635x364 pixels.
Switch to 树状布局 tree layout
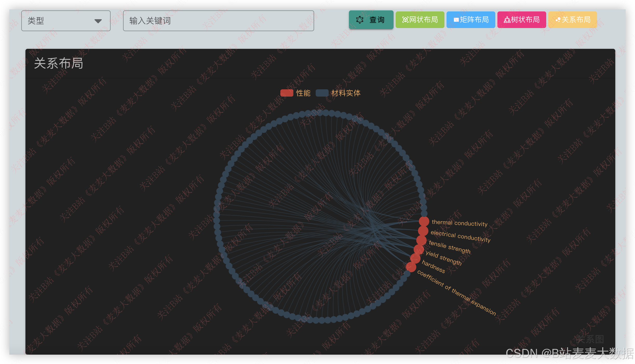point(522,20)
